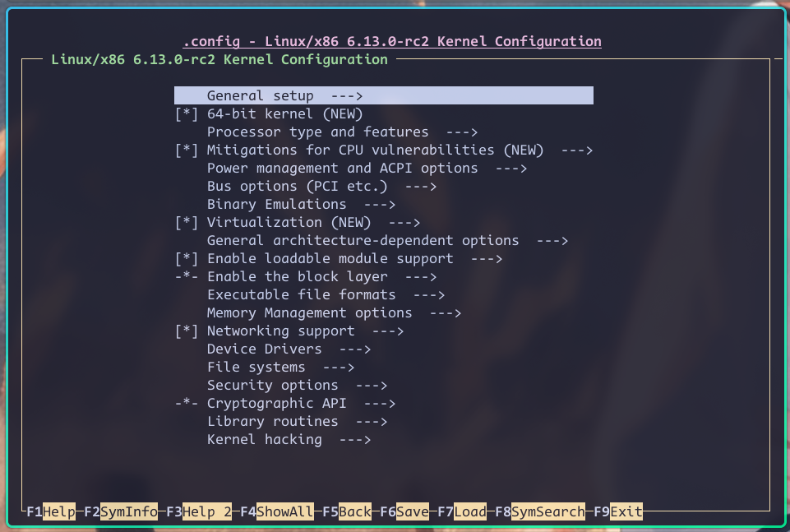Expand Processor type and features arrow
The height and width of the screenshot is (532, 790).
pos(461,132)
